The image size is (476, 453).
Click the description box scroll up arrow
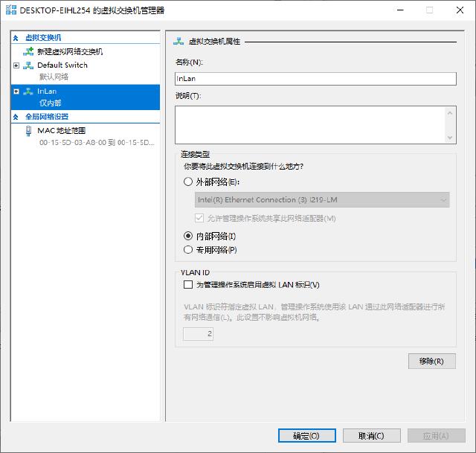coord(450,113)
